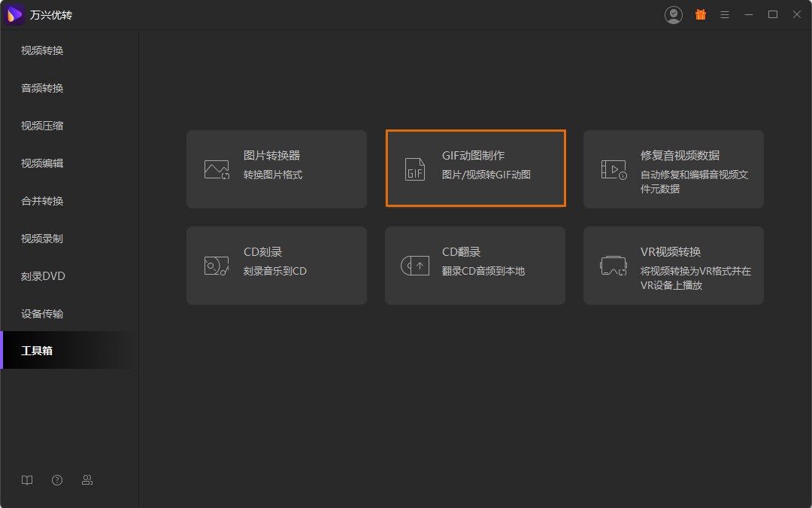Click the 图片转换器 picture icon
The image size is (812, 508).
coord(217,169)
